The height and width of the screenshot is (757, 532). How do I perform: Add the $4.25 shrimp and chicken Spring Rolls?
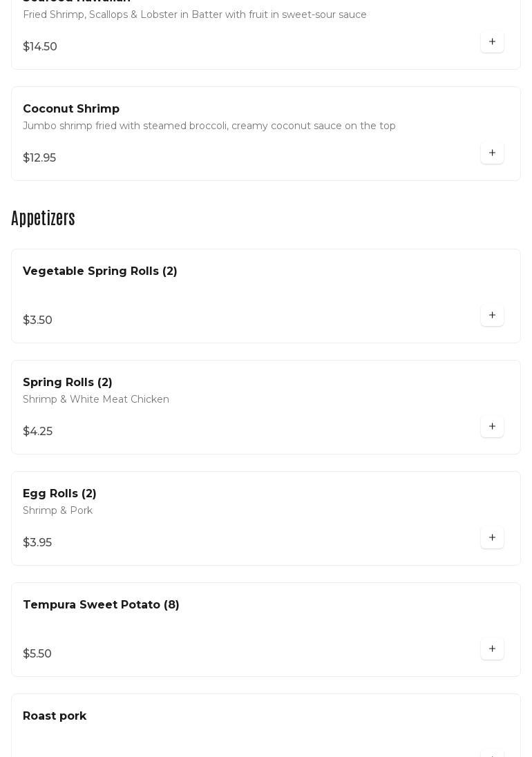[492, 427]
